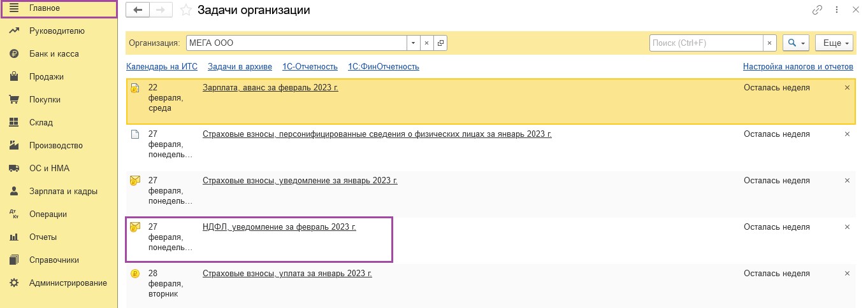Go back with the left arrow button

[138, 10]
